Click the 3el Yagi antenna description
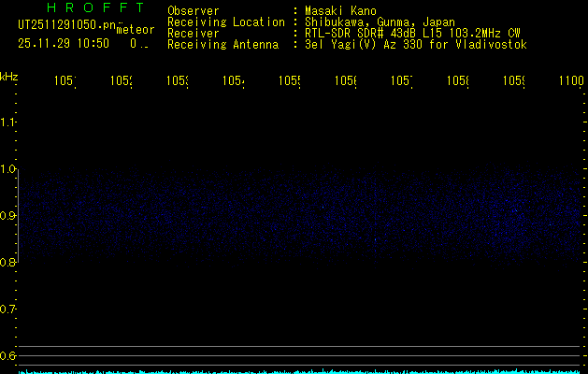This screenshot has height=374, width=588. click(x=415, y=45)
